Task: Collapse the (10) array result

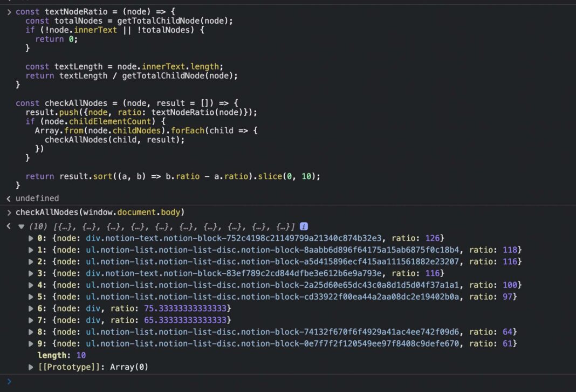Action: [x=20, y=226]
